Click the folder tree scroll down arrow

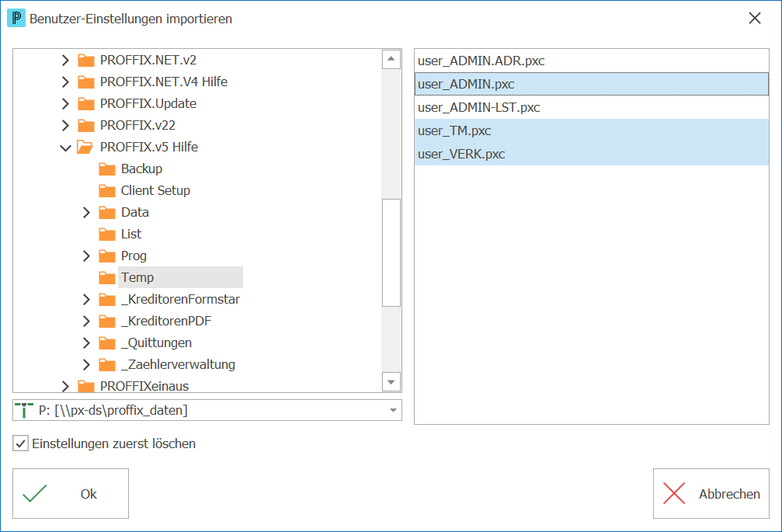pyautogui.click(x=391, y=382)
